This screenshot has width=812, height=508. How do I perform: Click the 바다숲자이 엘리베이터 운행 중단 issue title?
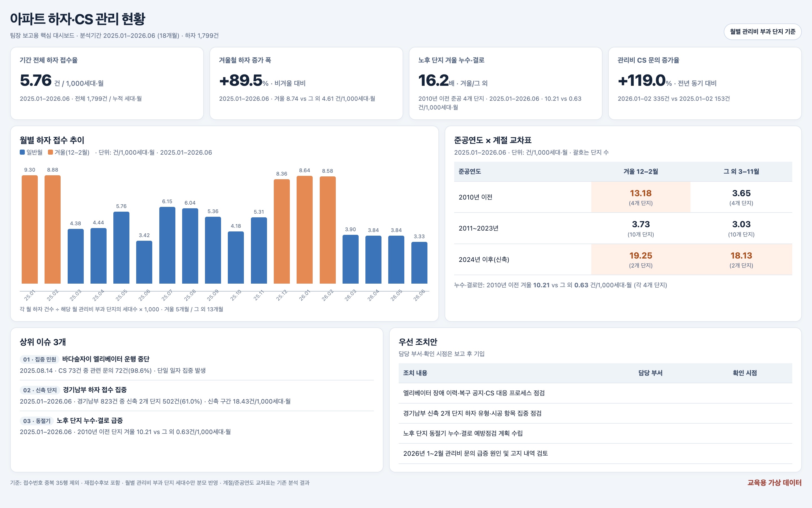106,359
